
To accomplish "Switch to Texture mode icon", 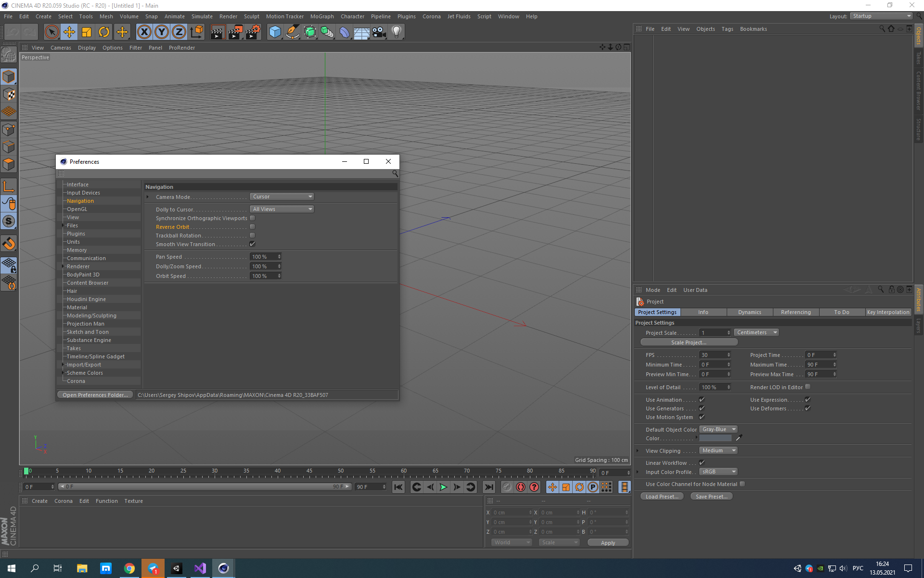I will (x=9, y=94).
